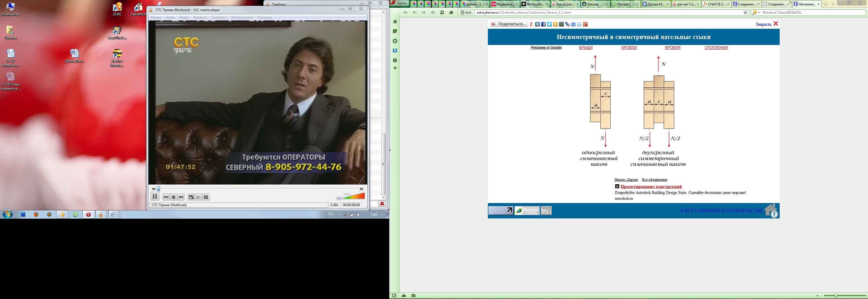Open the КРЫШИ ad link

(x=586, y=48)
